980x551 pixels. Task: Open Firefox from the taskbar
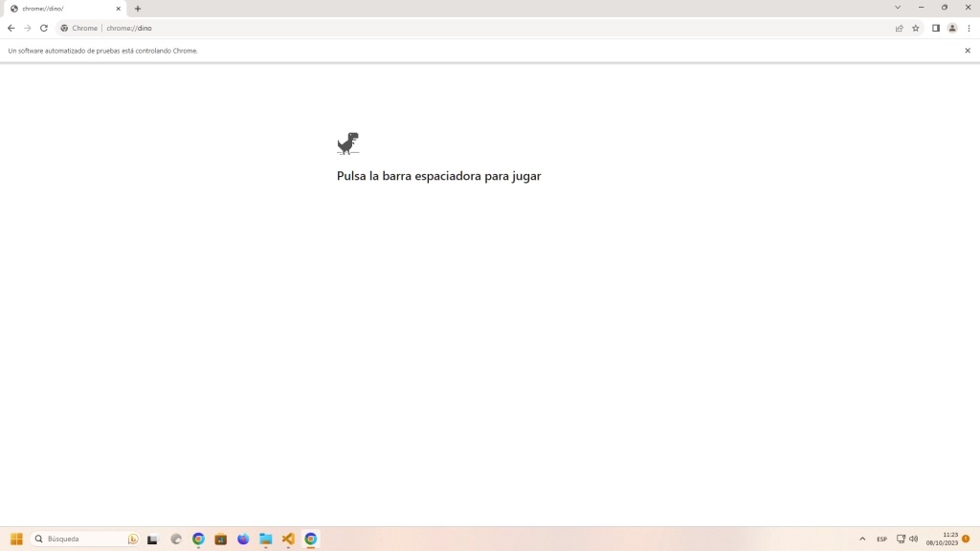point(243,539)
